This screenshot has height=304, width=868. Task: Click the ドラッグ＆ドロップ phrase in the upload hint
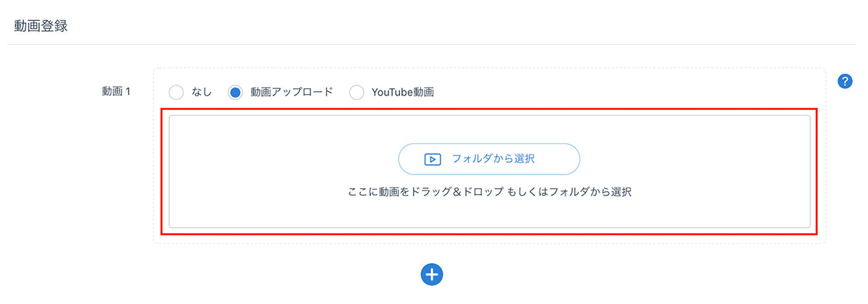(457, 193)
